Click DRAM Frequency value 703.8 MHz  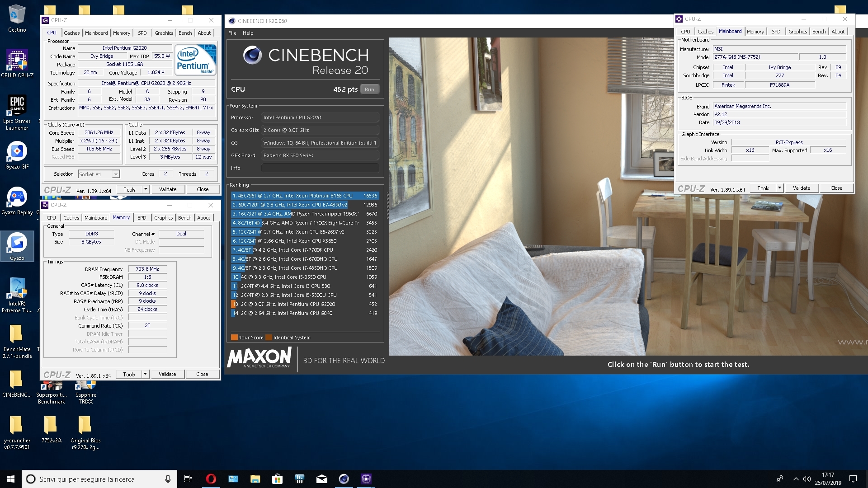147,269
